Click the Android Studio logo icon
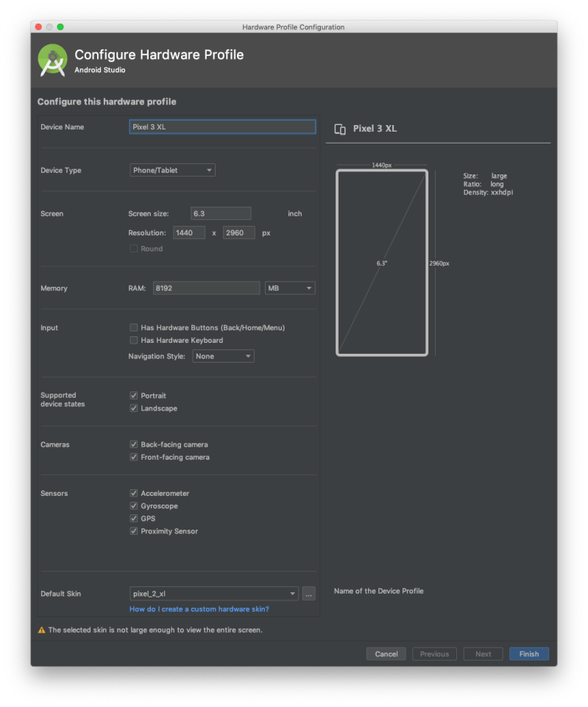588x707 pixels. [53, 60]
